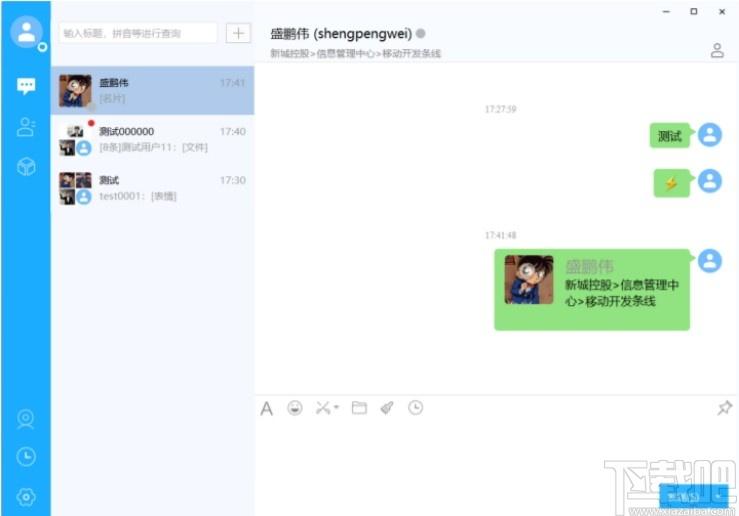739x516 pixels.
Task: Click the Conan picture inside the contact card
Action: coord(529,279)
